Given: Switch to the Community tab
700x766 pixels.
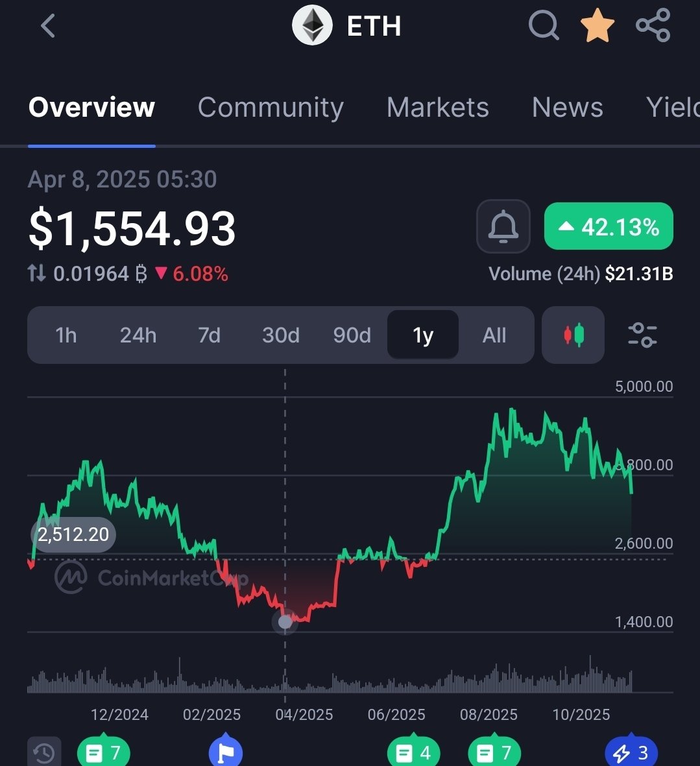Looking at the screenshot, I should point(271,107).
